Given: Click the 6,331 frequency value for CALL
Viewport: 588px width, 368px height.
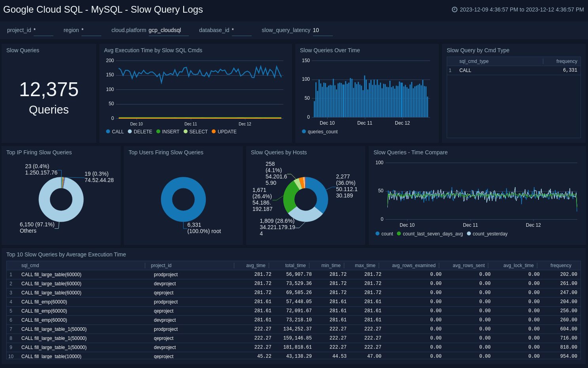Looking at the screenshot, I should point(570,70).
